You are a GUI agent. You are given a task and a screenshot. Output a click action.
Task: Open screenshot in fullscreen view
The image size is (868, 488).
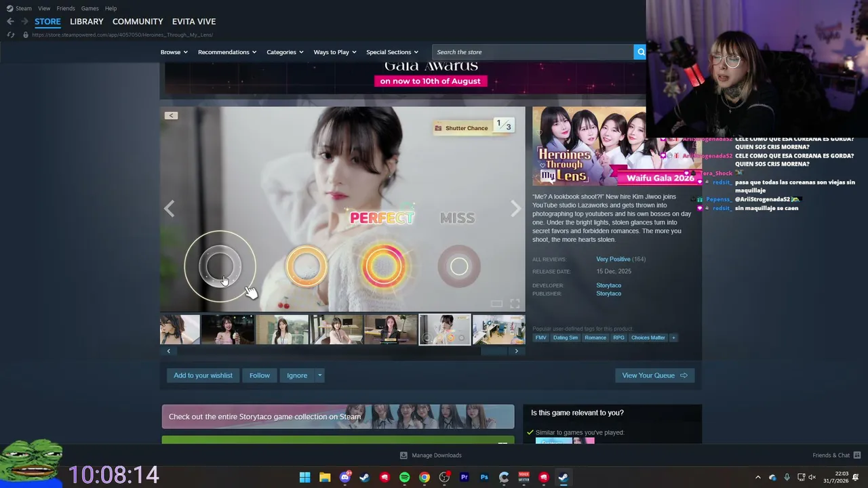coord(515,304)
